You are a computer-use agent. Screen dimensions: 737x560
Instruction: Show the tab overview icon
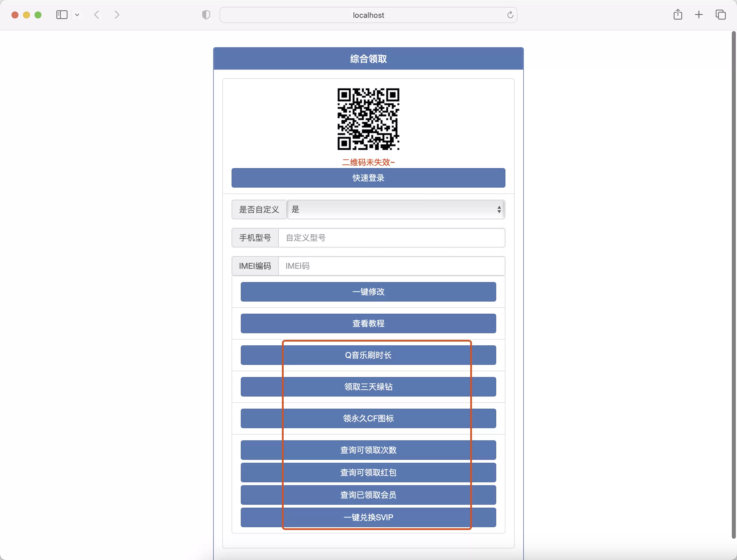pos(720,15)
